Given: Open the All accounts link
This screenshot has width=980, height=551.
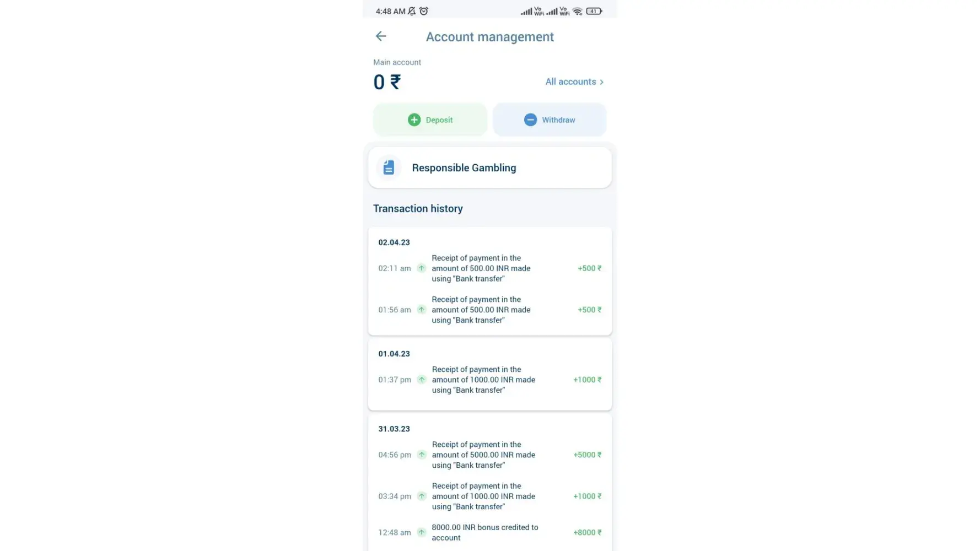Looking at the screenshot, I should pos(570,82).
